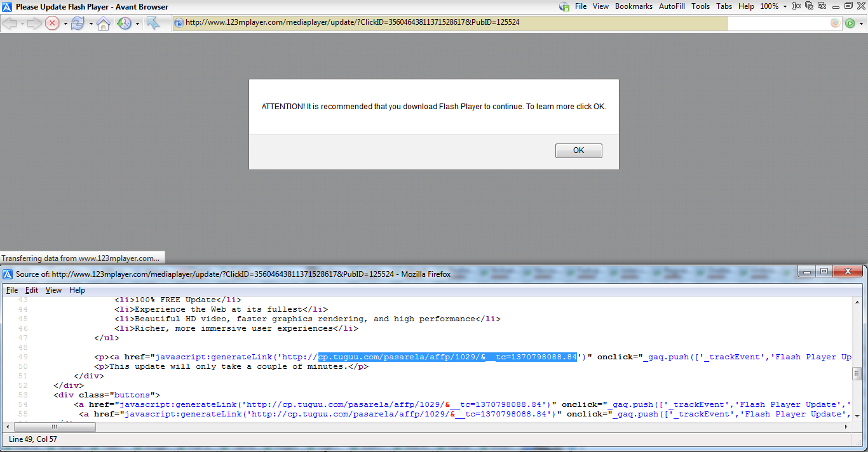Click the globe save icon beside File menu

pos(564,6)
